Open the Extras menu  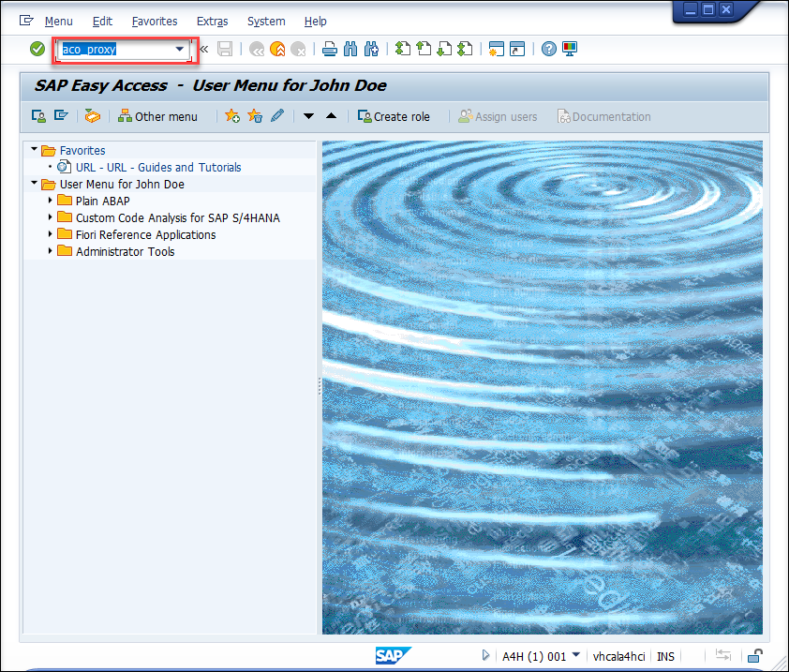pos(213,22)
